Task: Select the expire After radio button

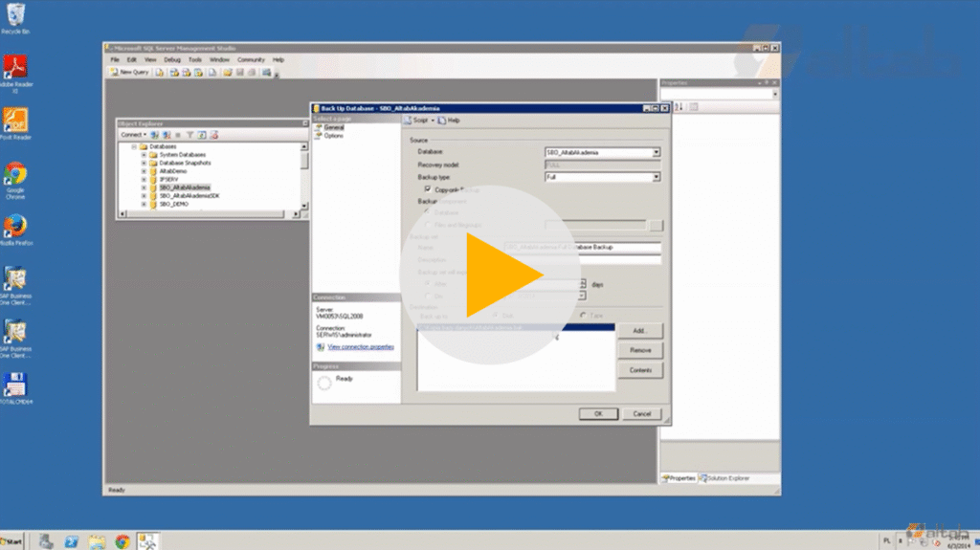Action: point(428,284)
